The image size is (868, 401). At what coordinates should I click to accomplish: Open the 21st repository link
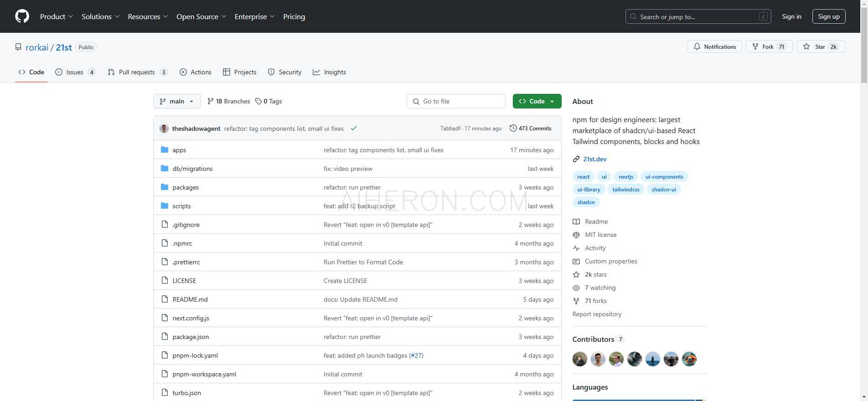64,47
